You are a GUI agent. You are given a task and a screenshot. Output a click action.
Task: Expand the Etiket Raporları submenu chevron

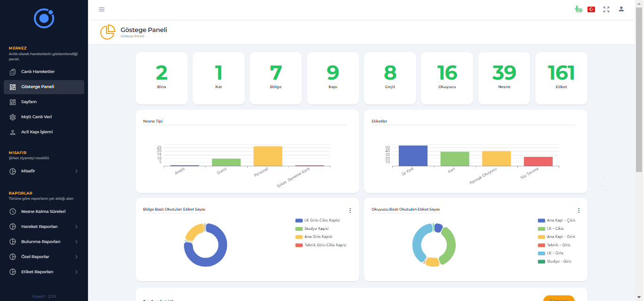pos(76,272)
